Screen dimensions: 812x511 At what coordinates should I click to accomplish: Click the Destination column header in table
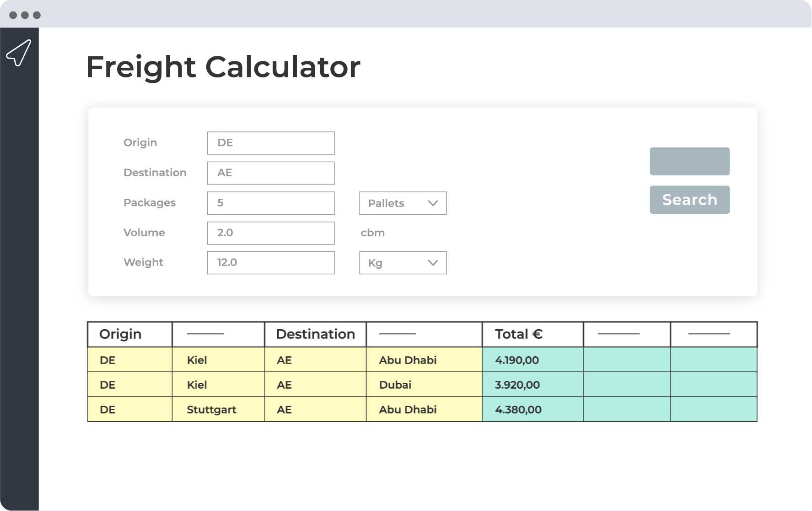[315, 334]
